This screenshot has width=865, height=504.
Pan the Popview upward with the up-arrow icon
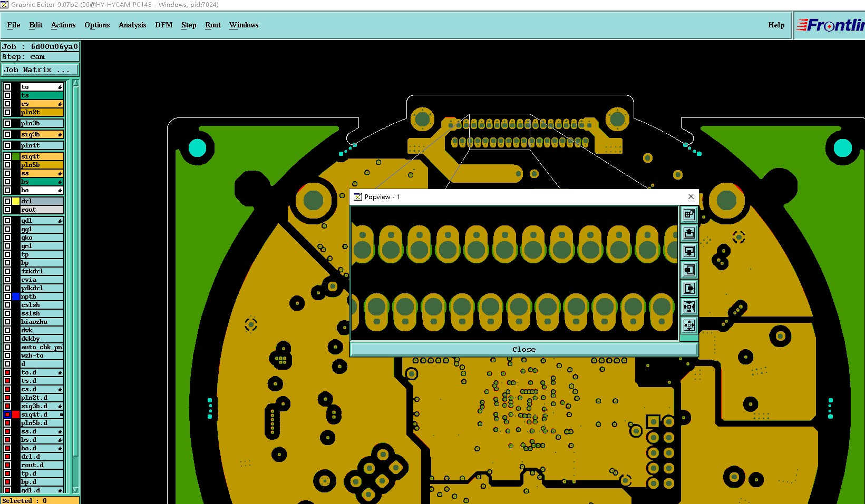pos(689,233)
